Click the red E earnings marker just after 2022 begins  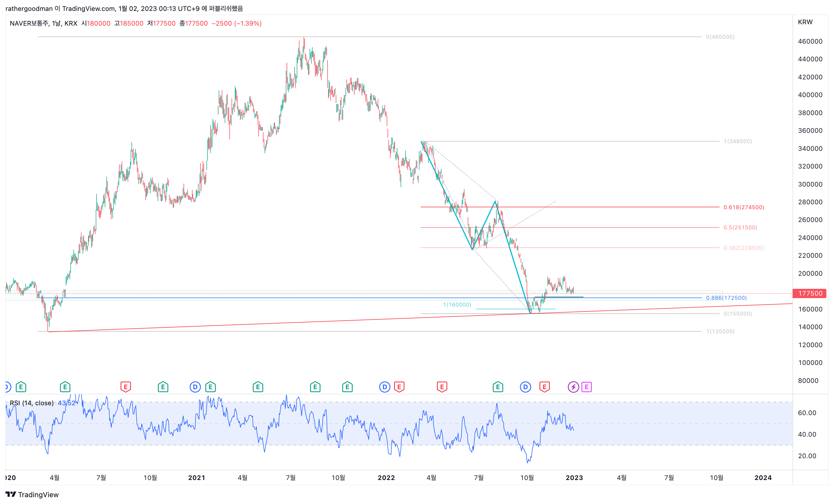point(399,387)
